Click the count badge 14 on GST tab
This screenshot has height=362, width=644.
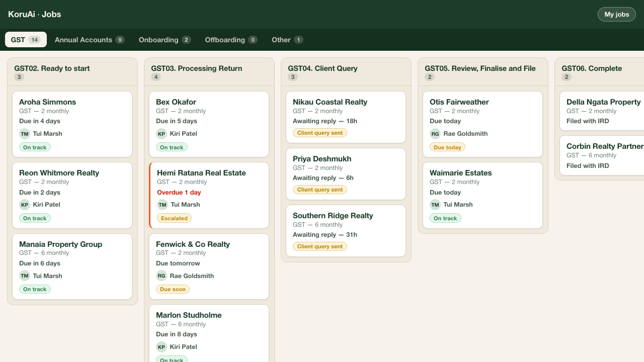(34, 40)
